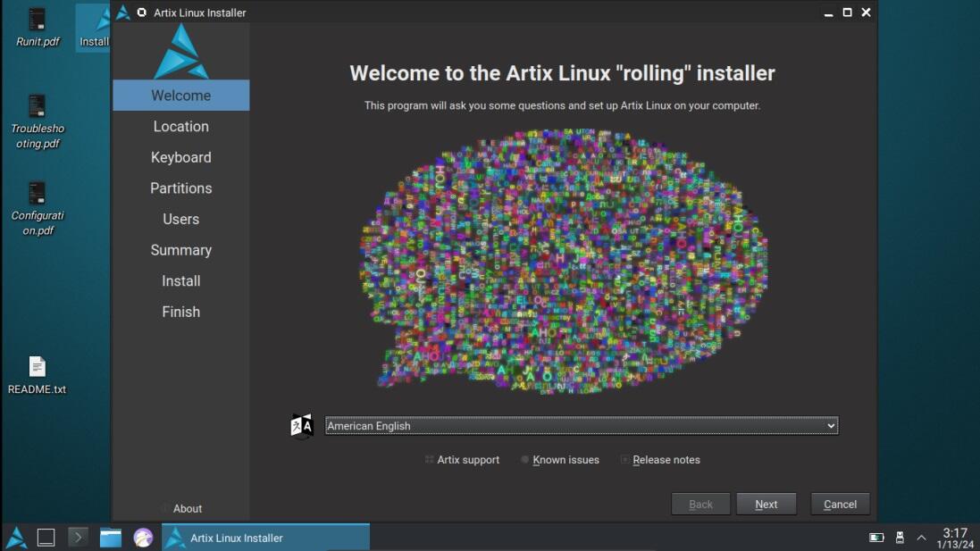Minimize the Artix Linux Installer window
The image size is (980, 551).
point(829,13)
